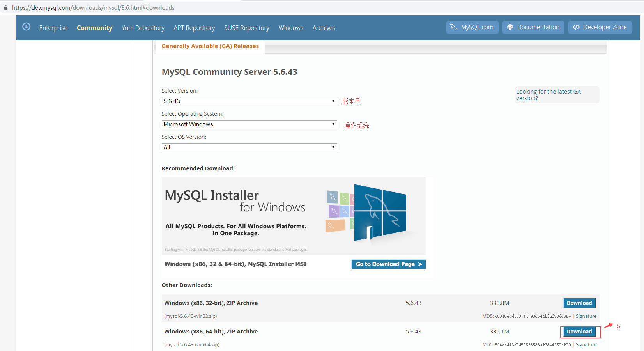
Task: Open the Community section
Action: [95, 28]
